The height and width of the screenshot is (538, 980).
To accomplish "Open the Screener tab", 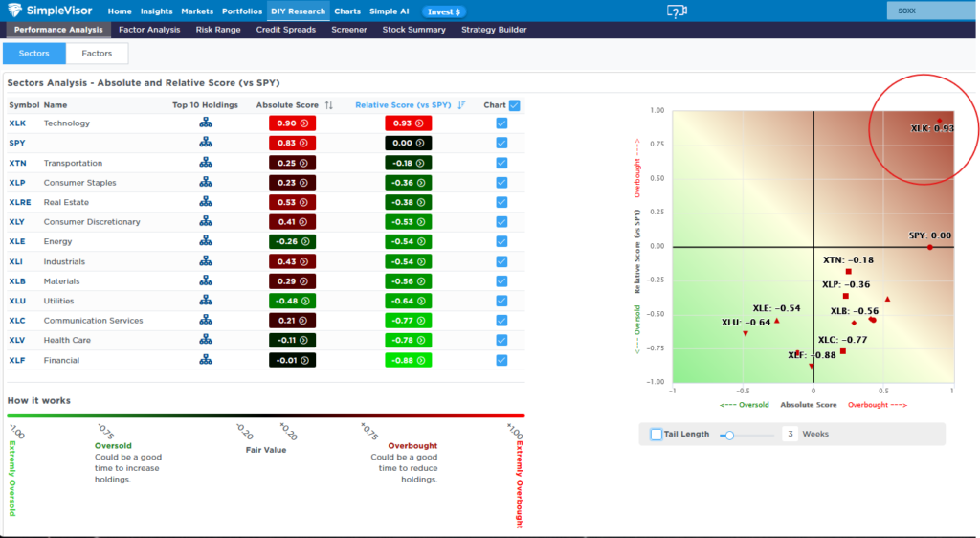I will point(348,30).
